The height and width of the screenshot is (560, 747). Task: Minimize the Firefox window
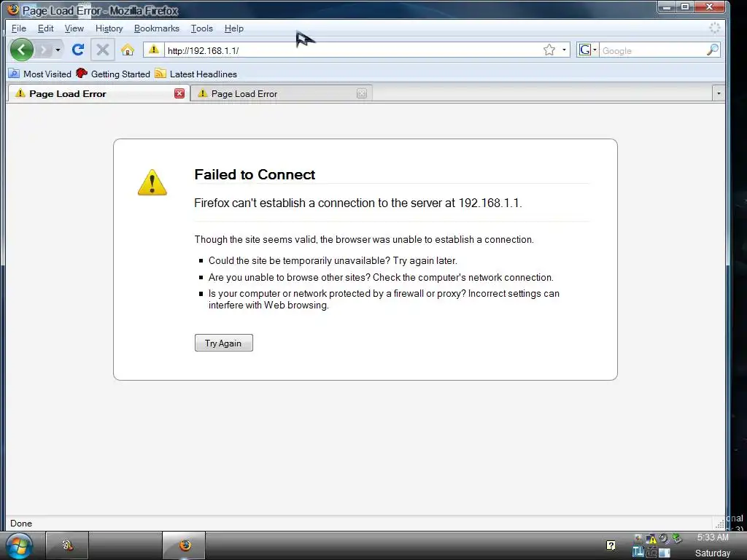667,7
